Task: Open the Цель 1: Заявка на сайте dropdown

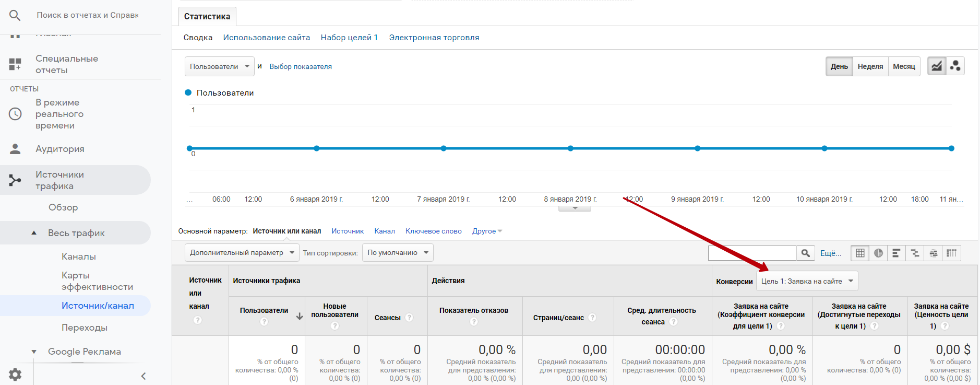Action: click(x=807, y=281)
